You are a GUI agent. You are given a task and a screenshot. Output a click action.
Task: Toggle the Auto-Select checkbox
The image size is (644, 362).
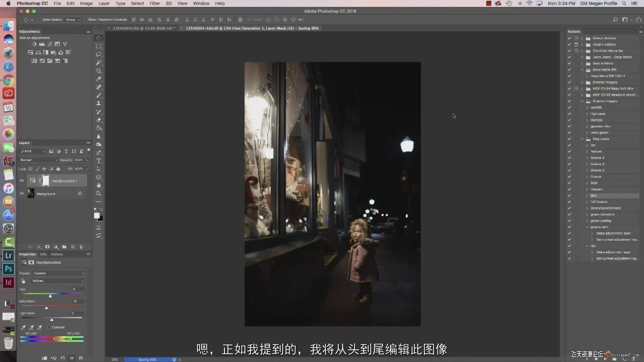40,19
